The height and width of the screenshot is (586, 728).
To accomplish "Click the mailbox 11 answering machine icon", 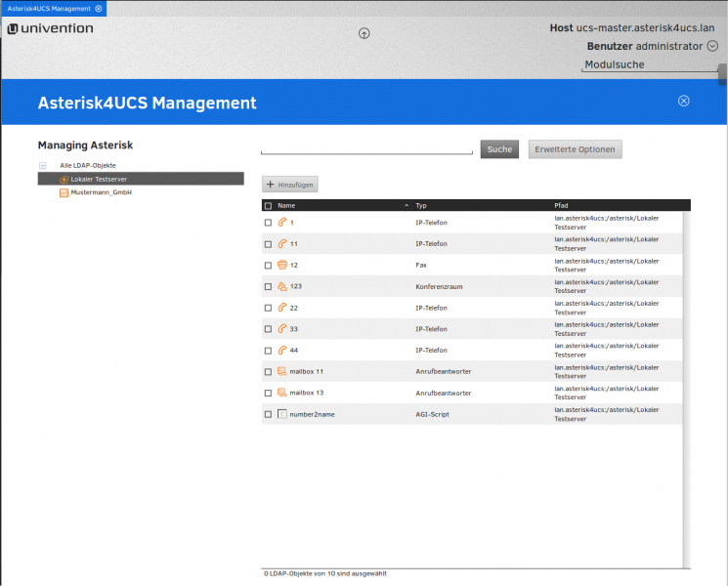I will pyautogui.click(x=282, y=371).
